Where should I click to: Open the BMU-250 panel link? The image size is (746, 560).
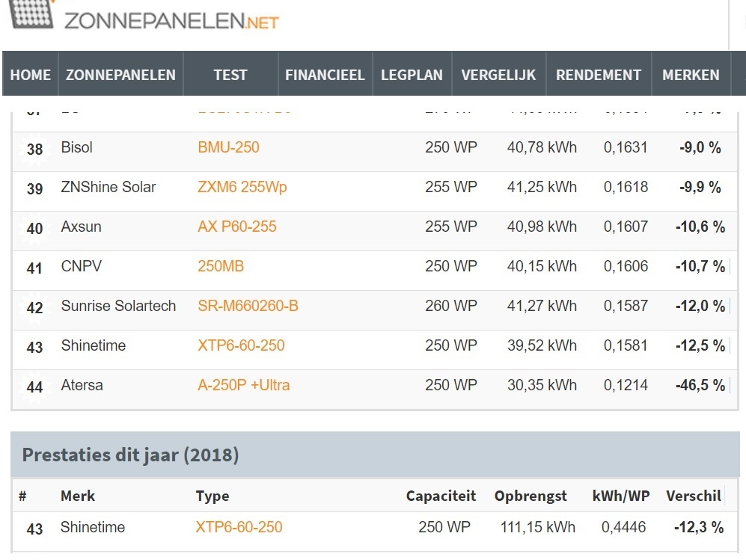[x=228, y=147]
